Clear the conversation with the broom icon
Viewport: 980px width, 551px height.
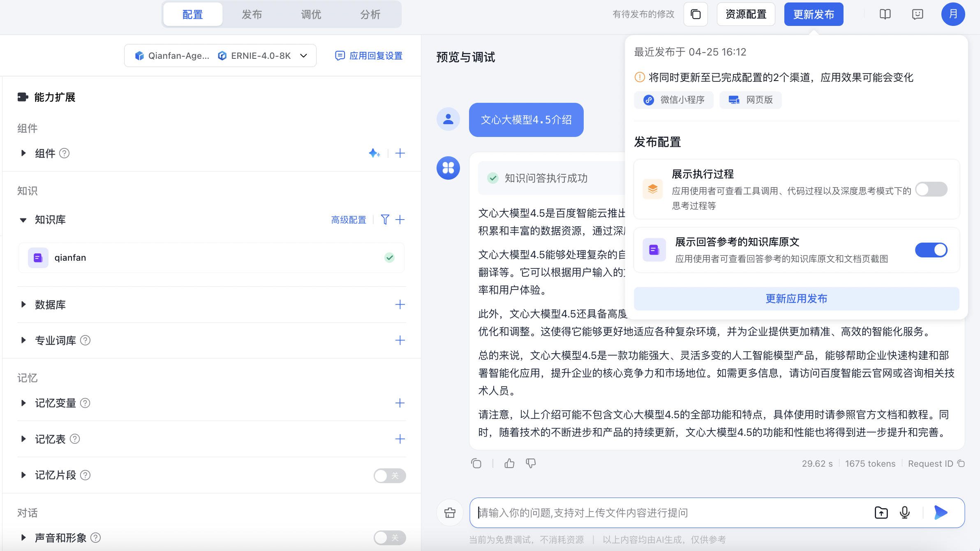450,513
